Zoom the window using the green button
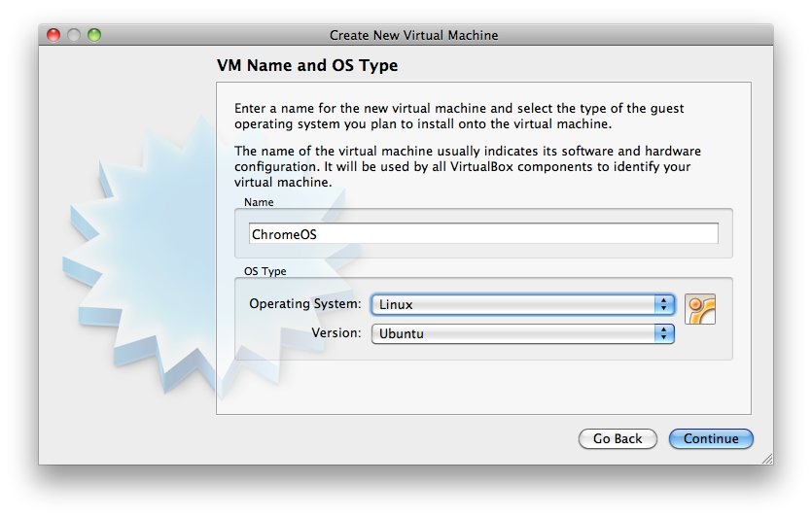 (x=94, y=35)
